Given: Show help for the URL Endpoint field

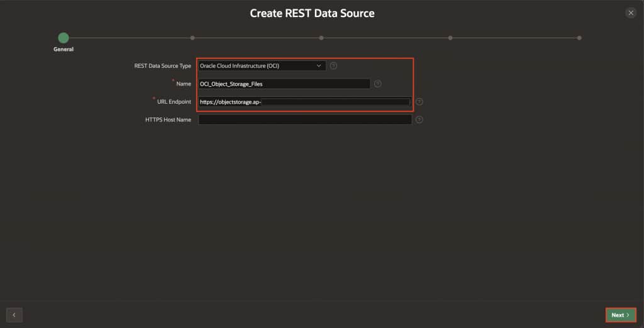Looking at the screenshot, I should pyautogui.click(x=419, y=102).
